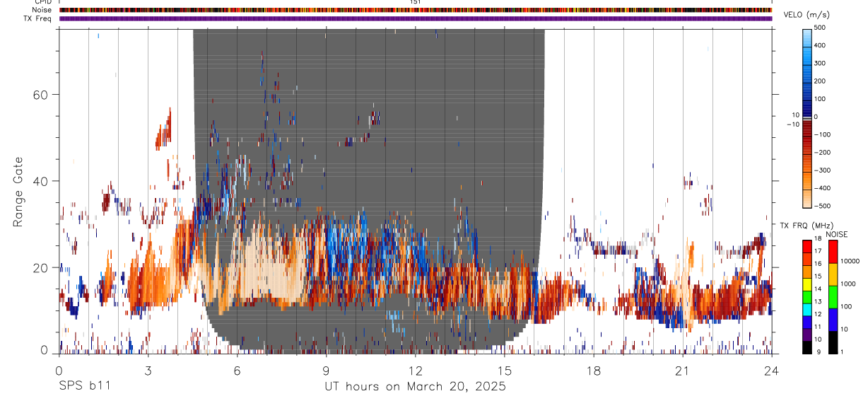Select the "VELO (m/s)" colorbar title
The image size is (868, 401).
(808, 15)
